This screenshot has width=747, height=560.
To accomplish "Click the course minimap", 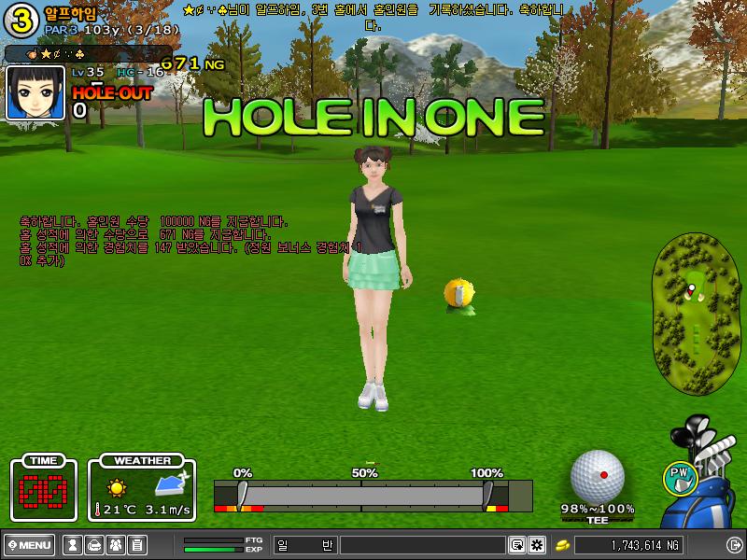I will 697,314.
